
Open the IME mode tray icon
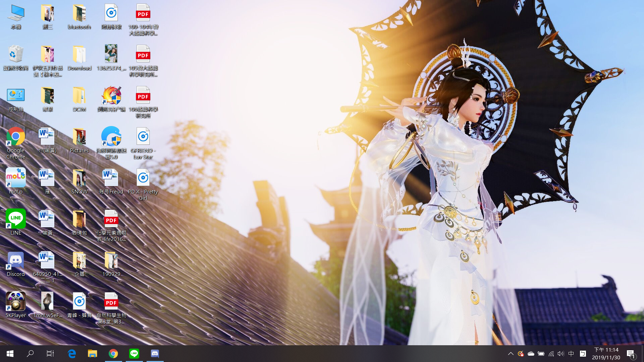(x=583, y=354)
